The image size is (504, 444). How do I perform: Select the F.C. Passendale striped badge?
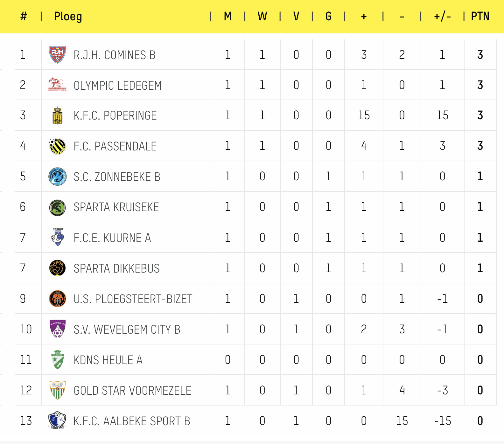click(x=57, y=146)
